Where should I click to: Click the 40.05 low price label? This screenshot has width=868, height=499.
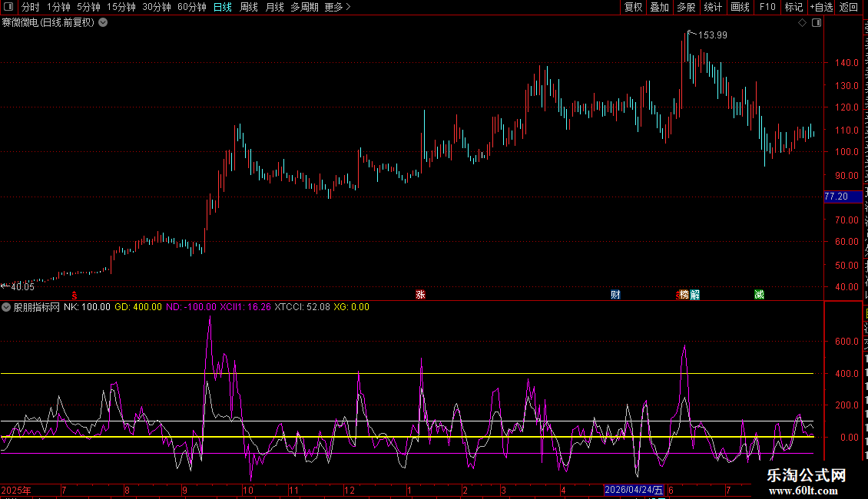coord(23,286)
